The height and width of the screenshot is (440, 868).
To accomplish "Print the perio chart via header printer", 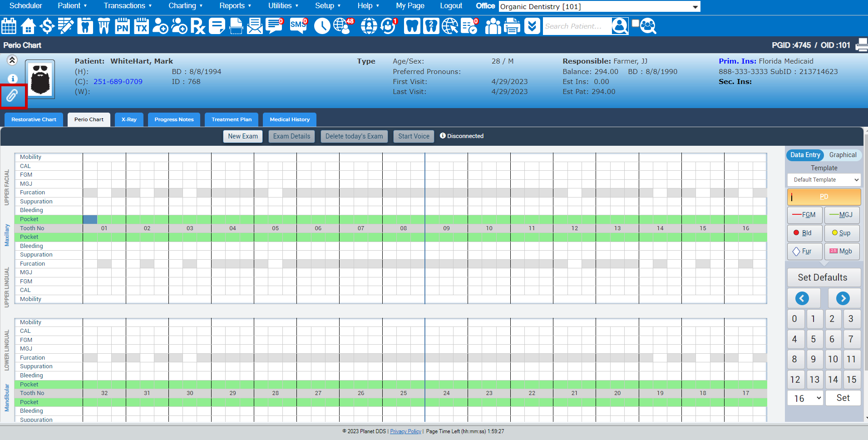I will [861, 45].
